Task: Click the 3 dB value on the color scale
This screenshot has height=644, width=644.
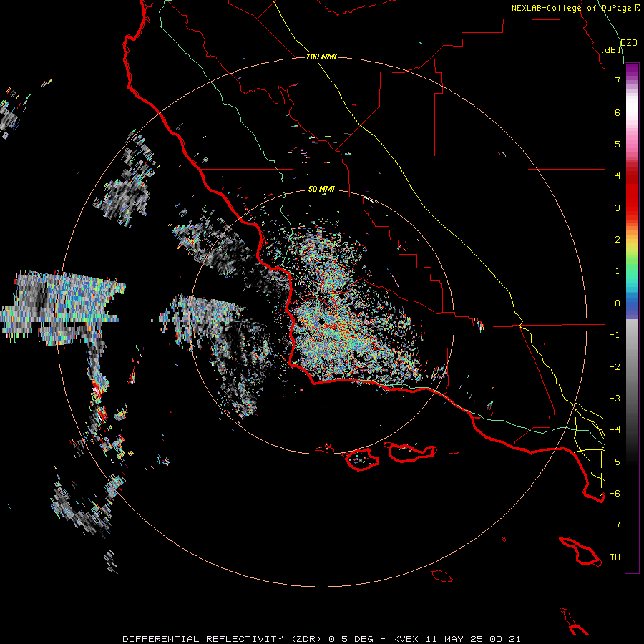Action: pyautogui.click(x=618, y=208)
